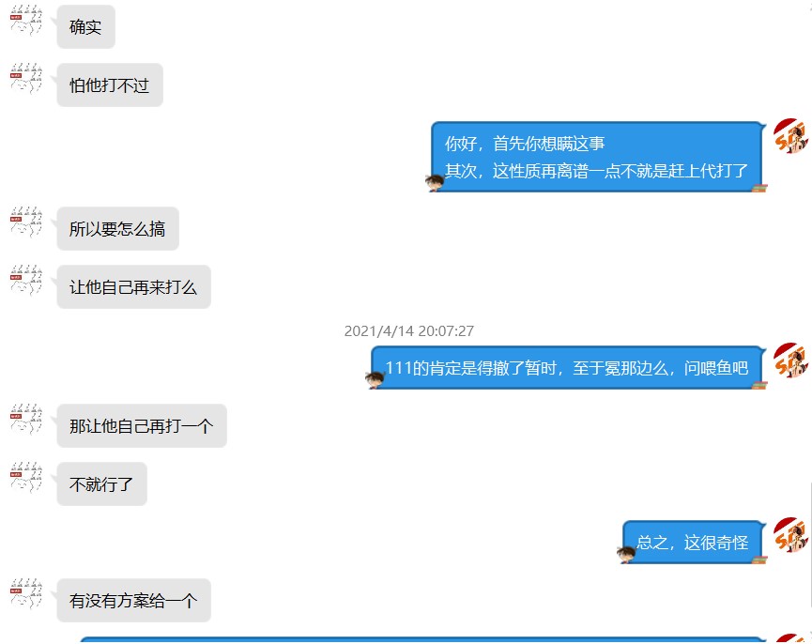Select the '总之，这很奇怪' blue bubble

click(694, 542)
